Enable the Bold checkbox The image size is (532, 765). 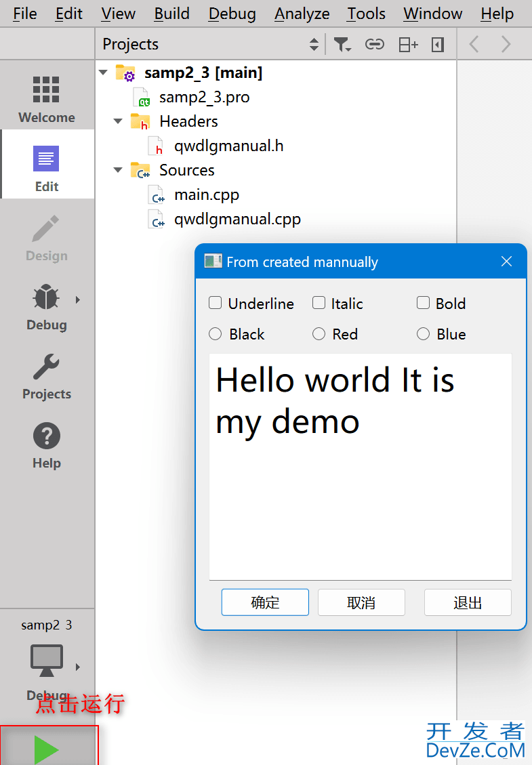click(423, 303)
